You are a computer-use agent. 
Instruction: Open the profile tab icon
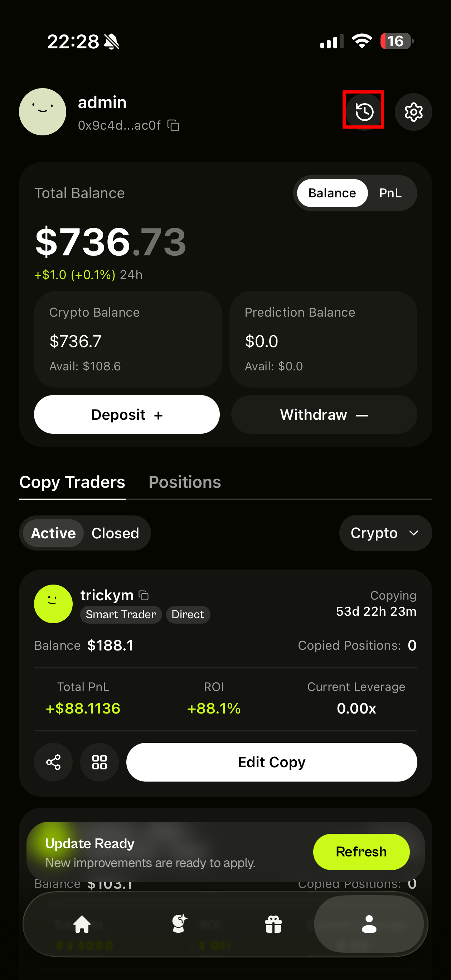click(369, 924)
